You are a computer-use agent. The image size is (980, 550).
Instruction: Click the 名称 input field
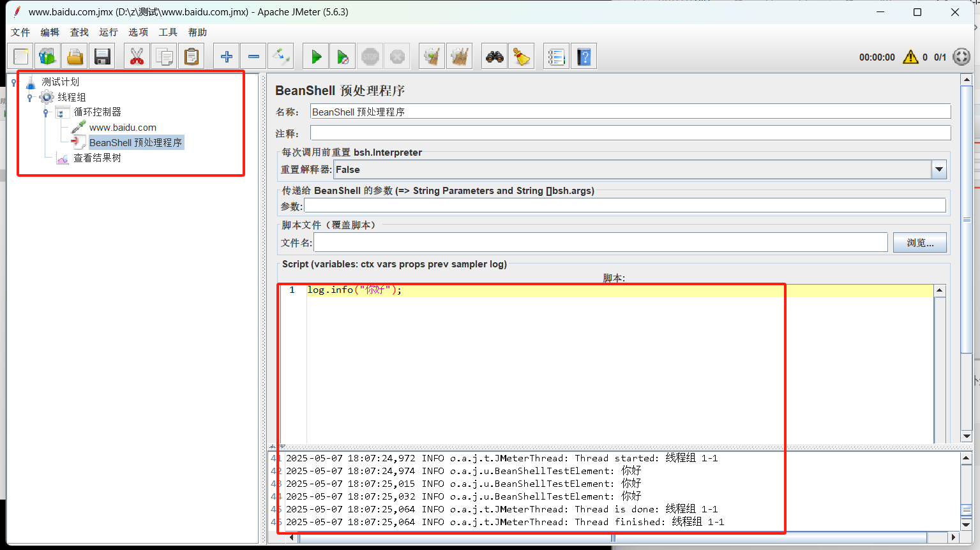point(630,112)
